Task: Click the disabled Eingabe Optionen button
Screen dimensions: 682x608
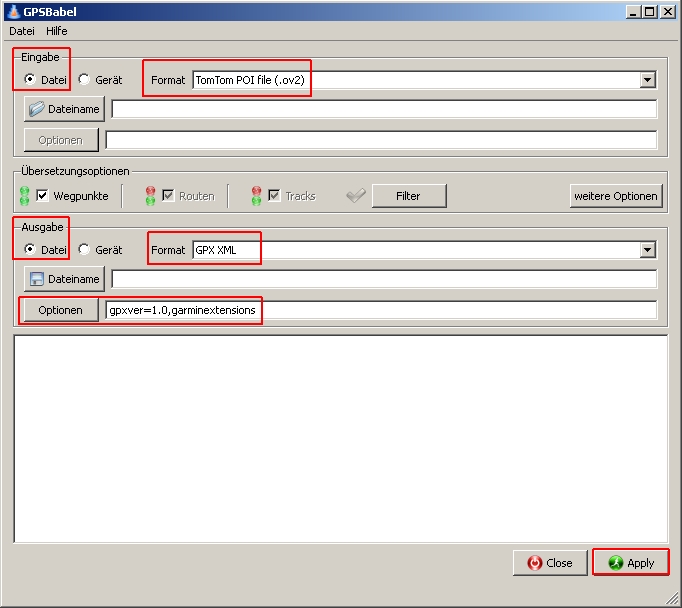Action: click(61, 140)
